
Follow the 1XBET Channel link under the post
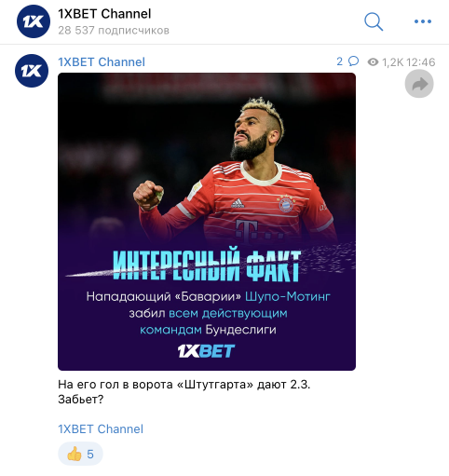(x=101, y=429)
